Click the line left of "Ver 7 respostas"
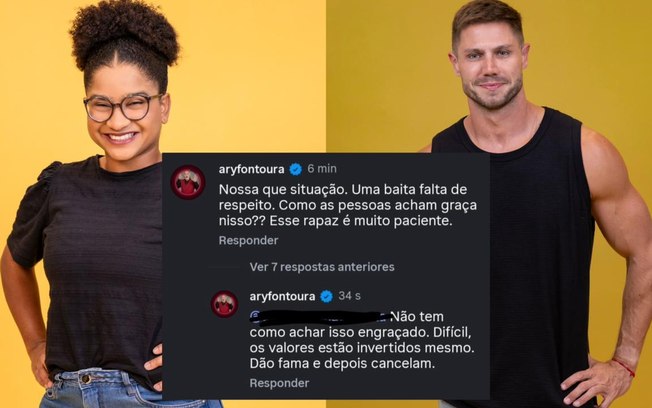Screen dimensions: 652x408 click(225, 267)
